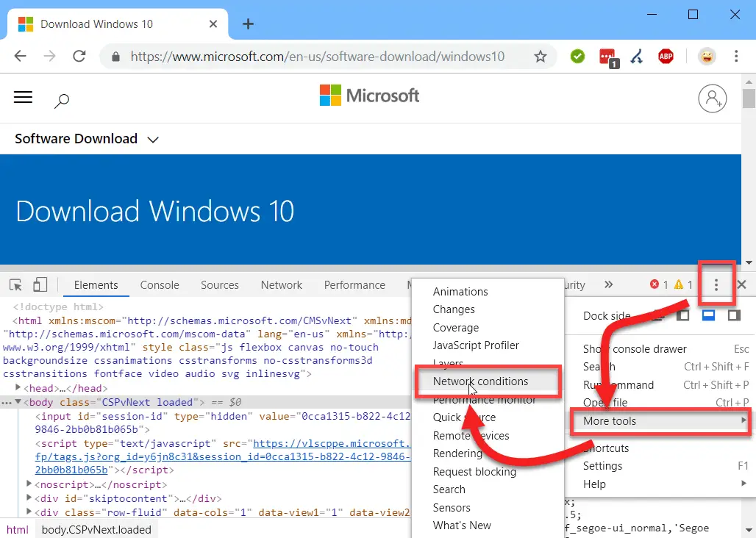
Task: Open the More tools submenu
Action: [660, 421]
